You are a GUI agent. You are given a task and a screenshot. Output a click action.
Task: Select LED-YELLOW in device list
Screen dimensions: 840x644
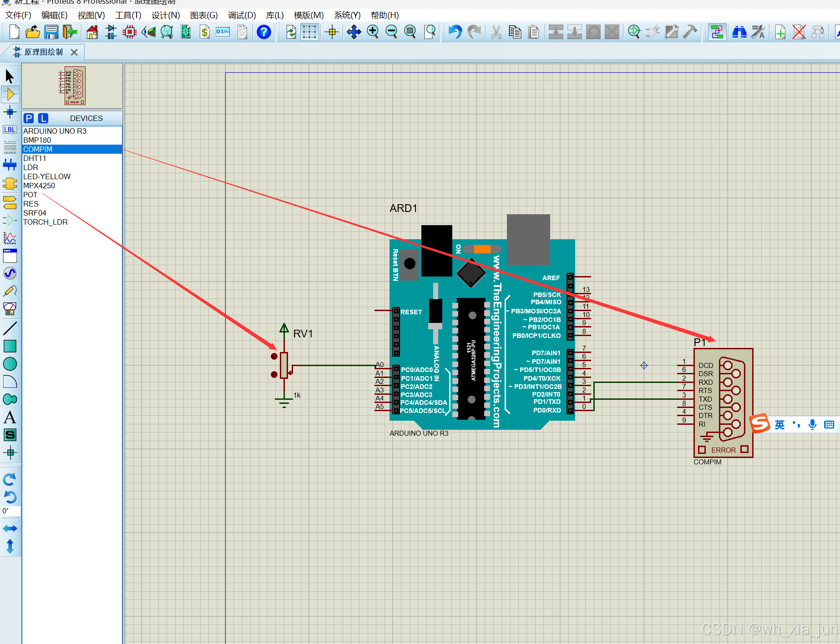[72, 176]
